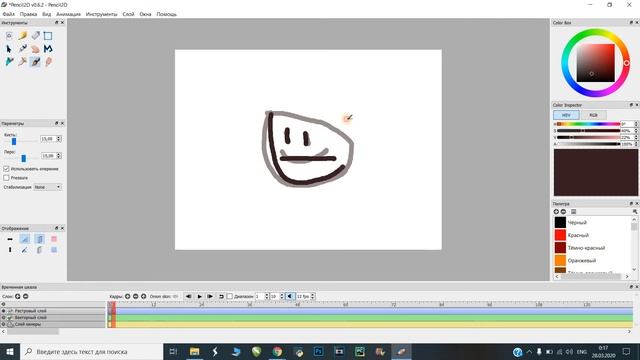Select the Smudge tool
The width and height of the screenshot is (640, 360).
click(48, 62)
